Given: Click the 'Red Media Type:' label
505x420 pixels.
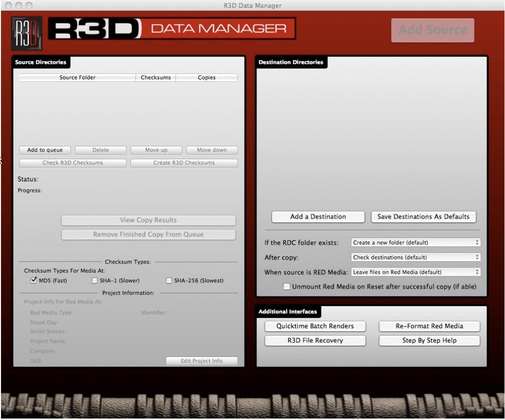Looking at the screenshot, I should click(52, 312).
